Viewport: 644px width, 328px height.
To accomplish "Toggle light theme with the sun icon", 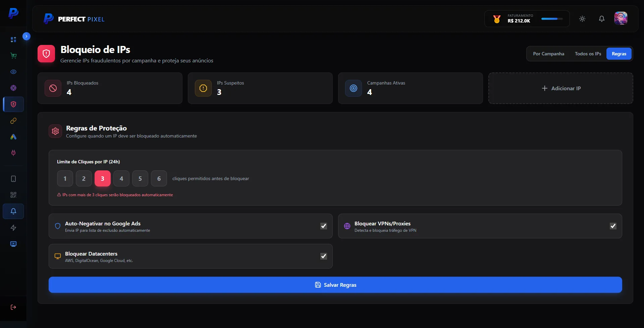I will tap(582, 19).
